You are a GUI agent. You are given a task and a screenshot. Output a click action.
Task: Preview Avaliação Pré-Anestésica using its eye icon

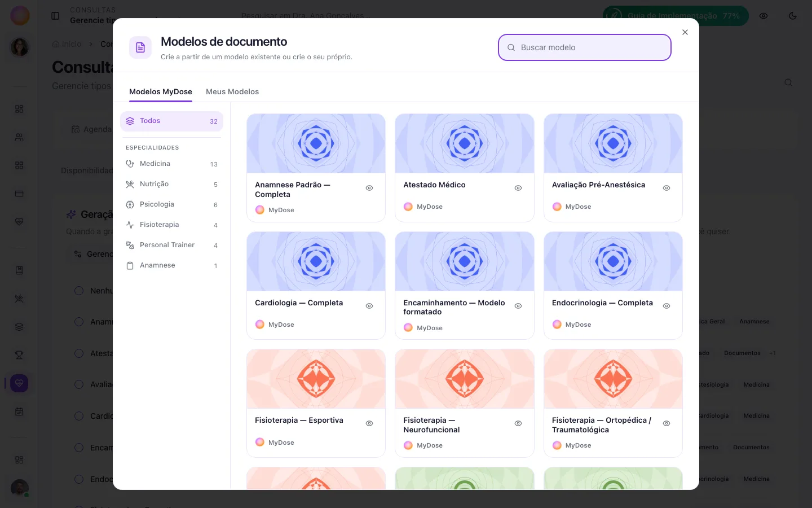(x=667, y=188)
